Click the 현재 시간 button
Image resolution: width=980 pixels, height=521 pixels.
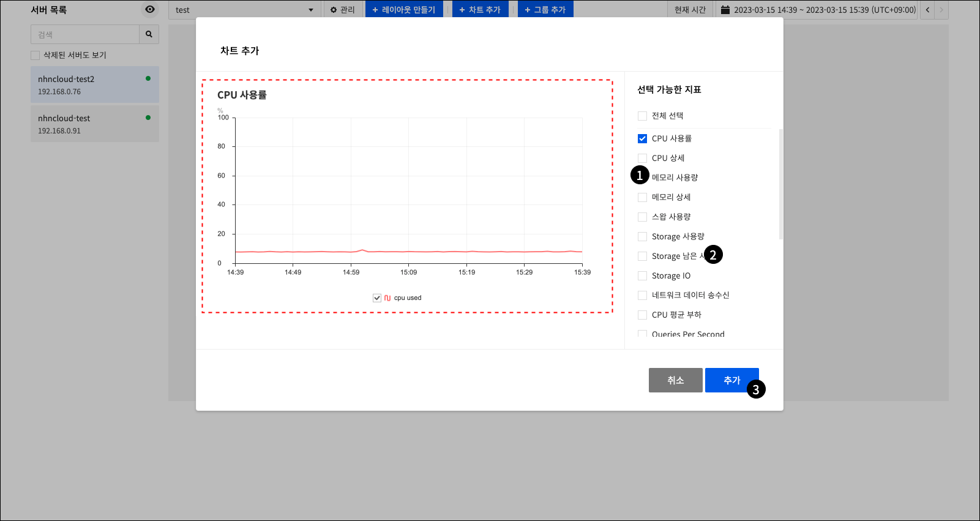[690, 10]
